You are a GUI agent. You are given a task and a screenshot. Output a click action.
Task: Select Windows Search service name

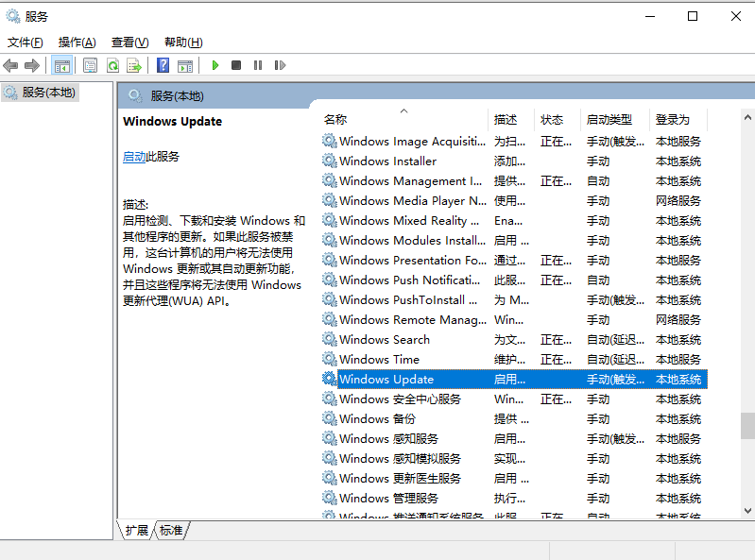click(x=385, y=339)
